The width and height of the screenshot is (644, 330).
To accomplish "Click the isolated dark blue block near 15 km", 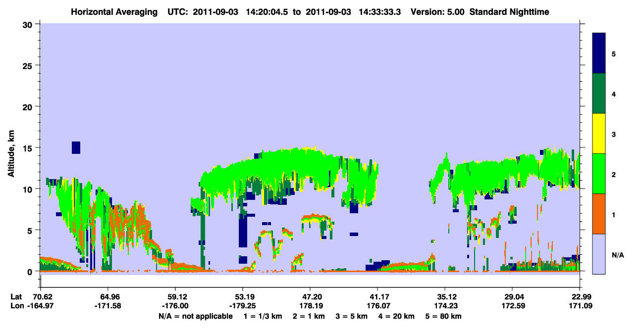I will 76,147.
